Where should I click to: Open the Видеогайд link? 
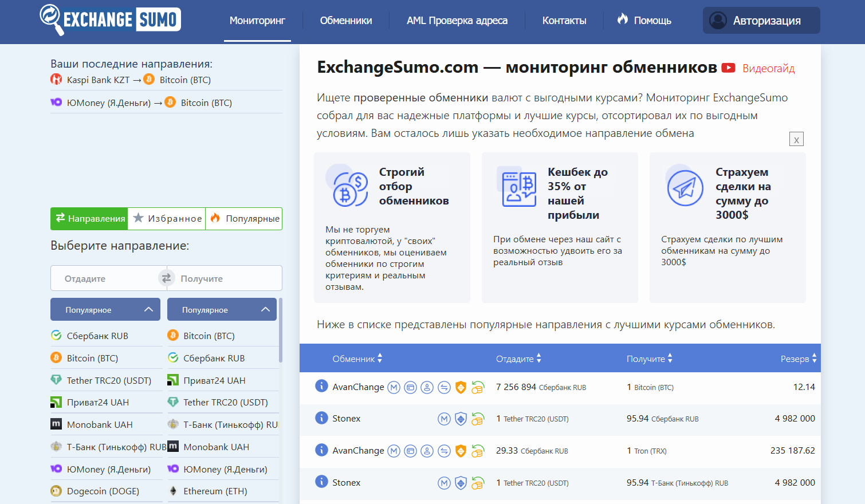point(768,69)
